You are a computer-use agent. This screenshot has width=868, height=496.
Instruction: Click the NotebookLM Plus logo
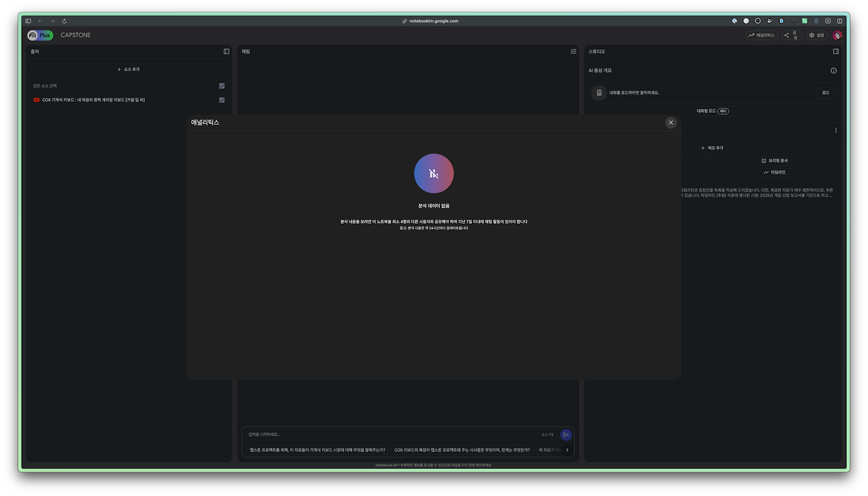coord(40,35)
